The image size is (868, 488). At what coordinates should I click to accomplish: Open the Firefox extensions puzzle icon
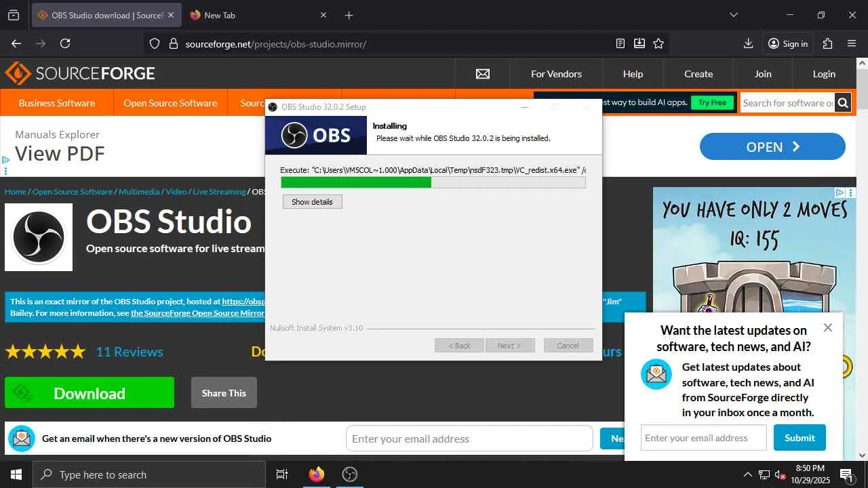827,43
